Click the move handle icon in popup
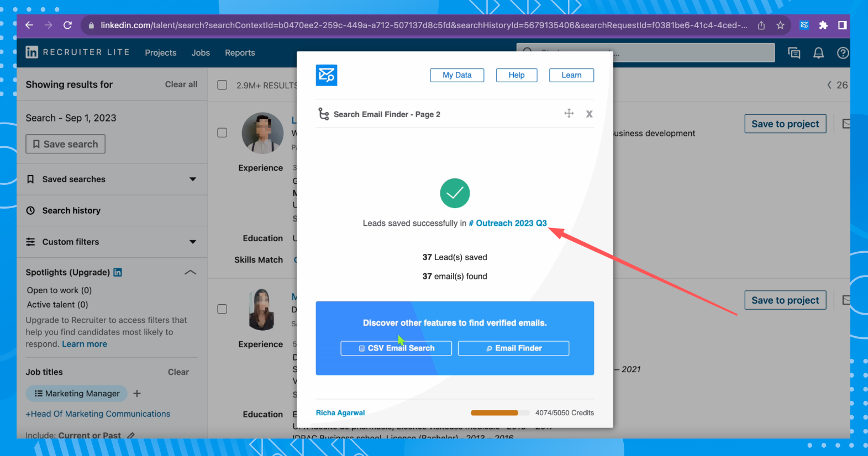Viewport: 868px width, 456px height. (569, 113)
